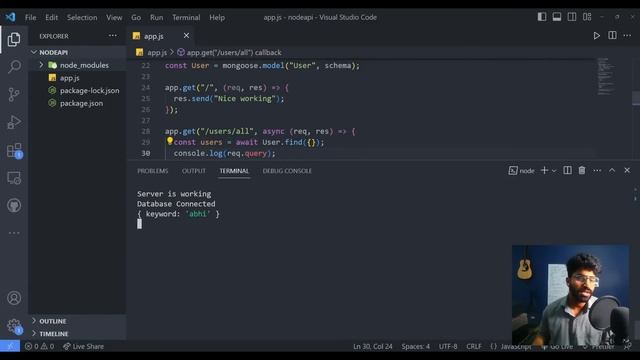Click the node terminal label
Viewport: 640px width, 360px height.
click(x=522, y=171)
